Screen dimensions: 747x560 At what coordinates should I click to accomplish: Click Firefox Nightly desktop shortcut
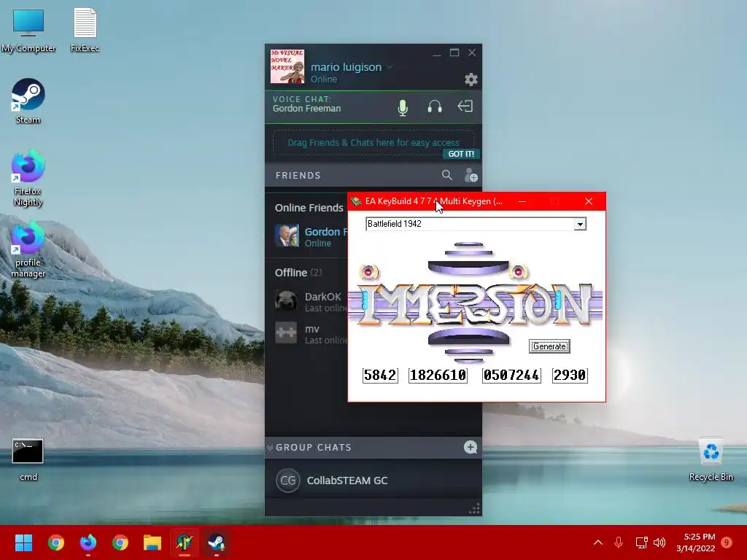pos(28,178)
